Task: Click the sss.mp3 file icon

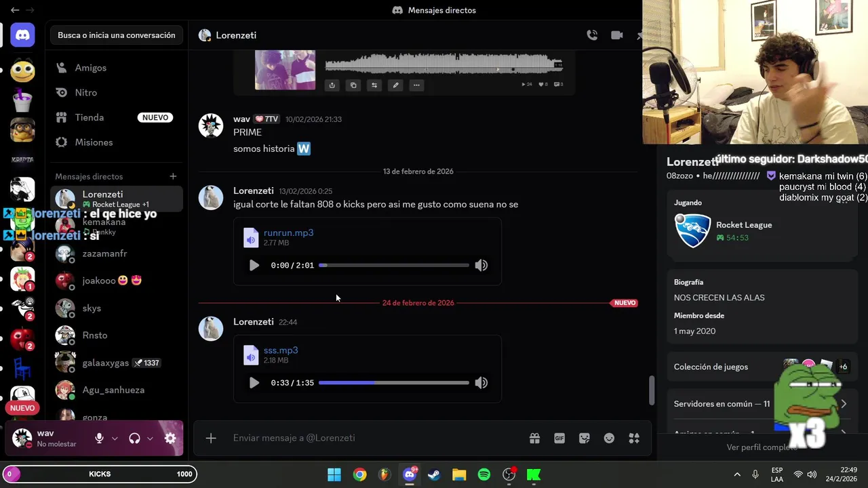Action: (x=251, y=355)
